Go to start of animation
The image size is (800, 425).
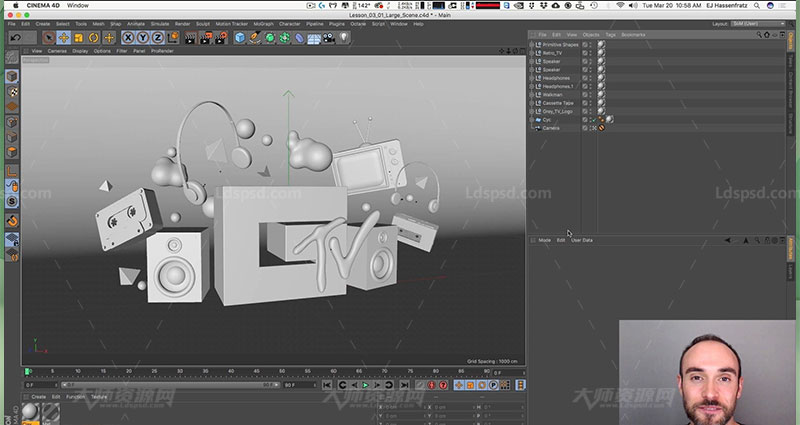pos(327,385)
